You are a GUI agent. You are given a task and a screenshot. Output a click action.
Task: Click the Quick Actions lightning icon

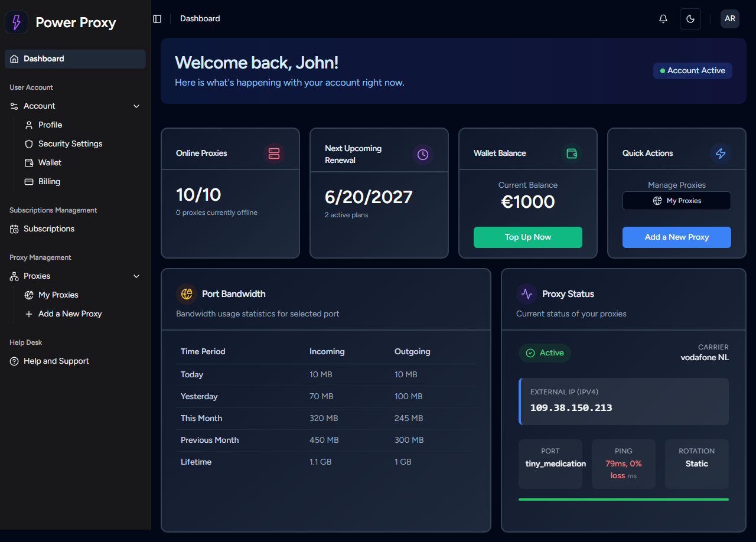(x=721, y=154)
